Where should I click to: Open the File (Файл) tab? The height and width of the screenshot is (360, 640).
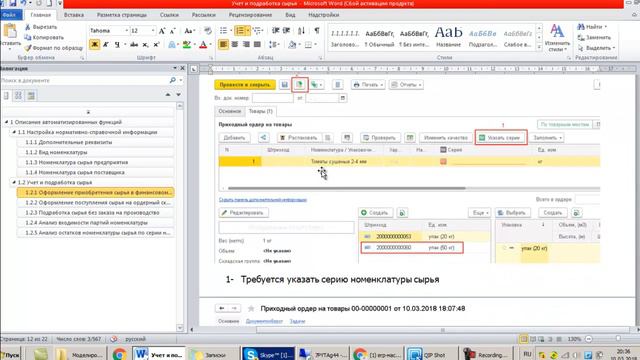(9, 15)
